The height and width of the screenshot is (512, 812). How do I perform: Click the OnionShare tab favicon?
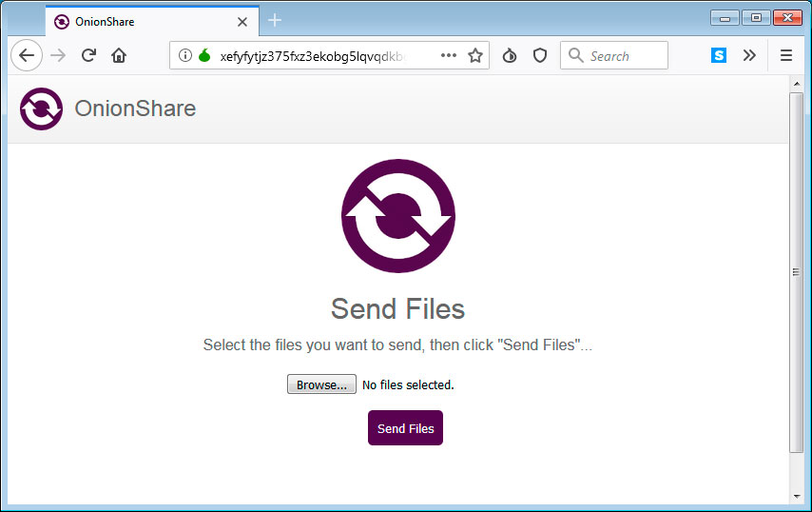[x=62, y=22]
